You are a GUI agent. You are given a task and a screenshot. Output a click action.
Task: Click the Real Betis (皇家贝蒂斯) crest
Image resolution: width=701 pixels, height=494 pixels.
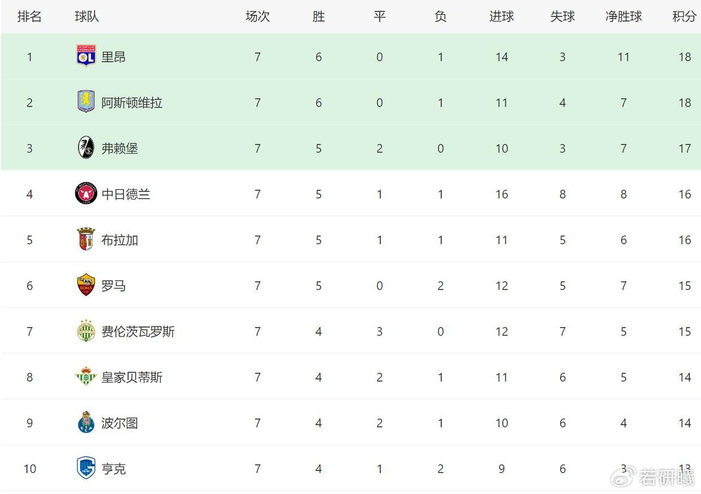coord(86,377)
